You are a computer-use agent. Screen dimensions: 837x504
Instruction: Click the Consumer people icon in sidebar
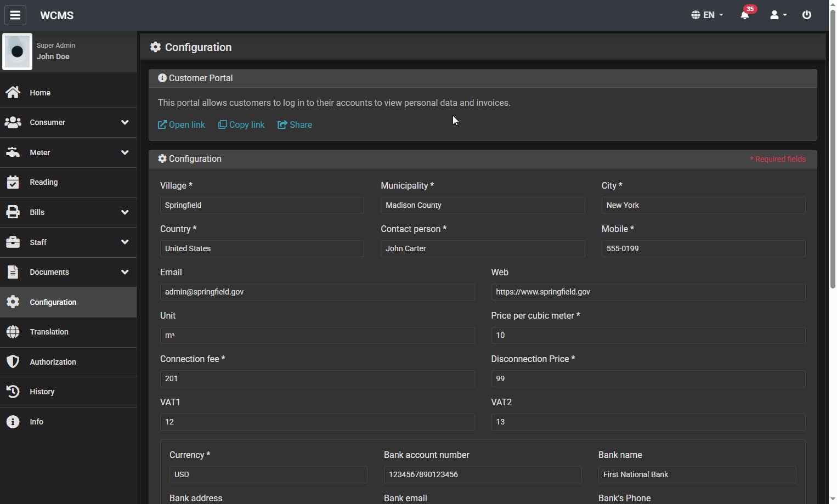13,122
